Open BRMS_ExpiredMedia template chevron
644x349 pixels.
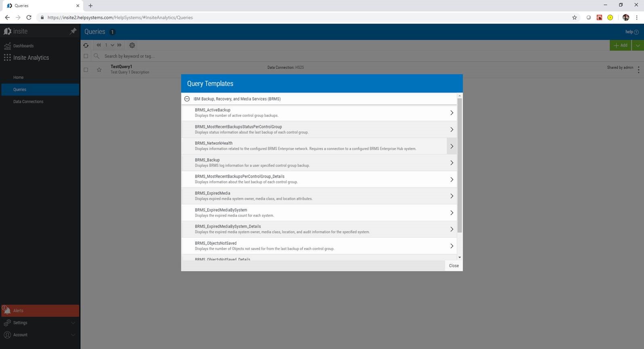click(x=452, y=196)
